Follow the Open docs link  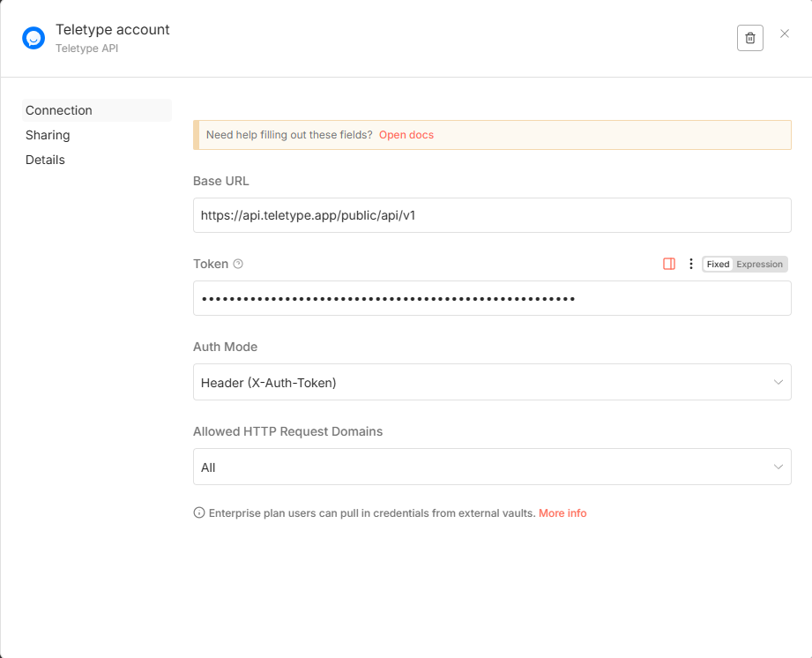406,135
